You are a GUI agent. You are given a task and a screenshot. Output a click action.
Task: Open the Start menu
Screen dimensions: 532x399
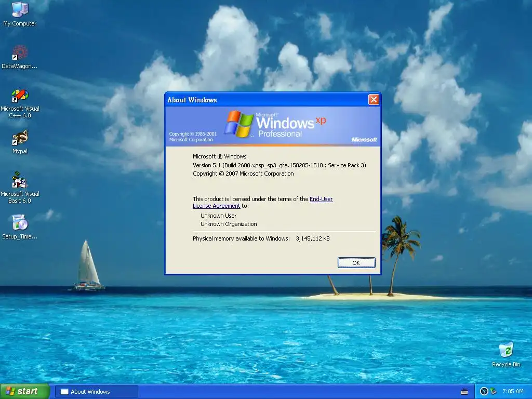[25, 392]
